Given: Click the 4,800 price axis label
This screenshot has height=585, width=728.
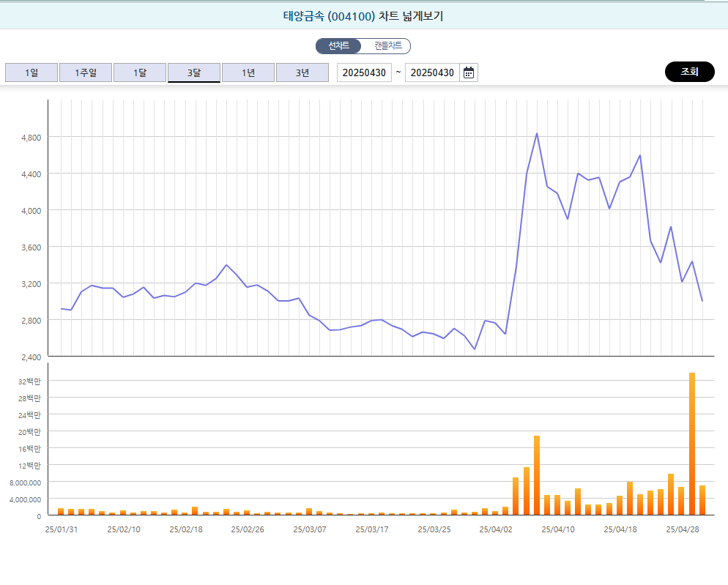Looking at the screenshot, I should click(x=31, y=138).
